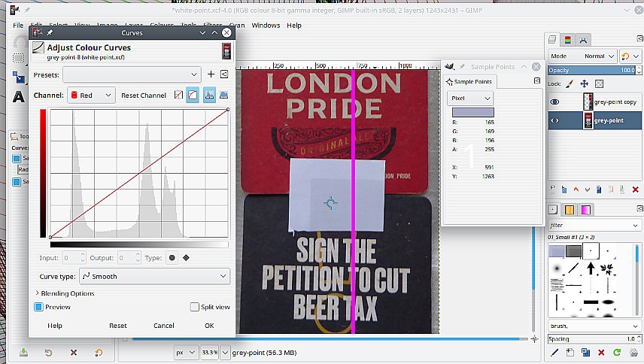Open the presets menu arrow button in Curves
This screenshot has height=364, width=644.
pos(224,74)
